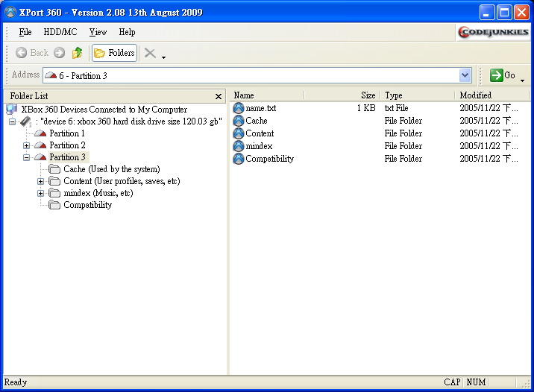Click the Cache folder icon in tree
534x392 pixels.
click(54, 168)
